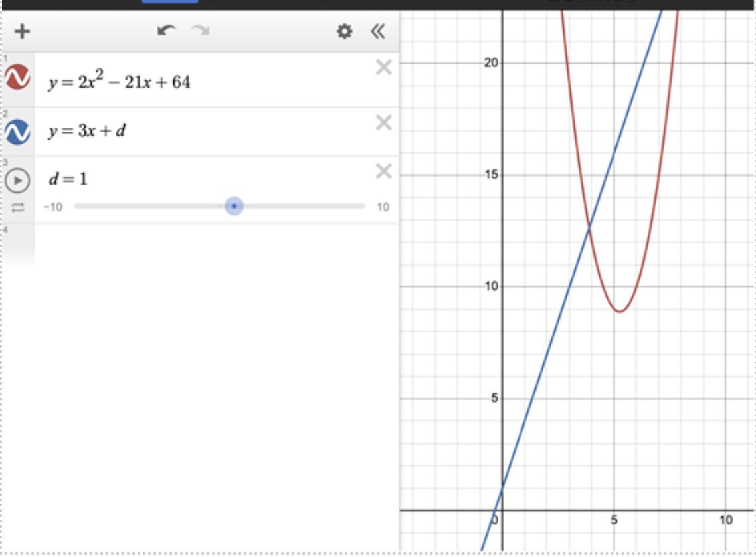
Task: Click the y-axis label 20
Action: pos(492,62)
